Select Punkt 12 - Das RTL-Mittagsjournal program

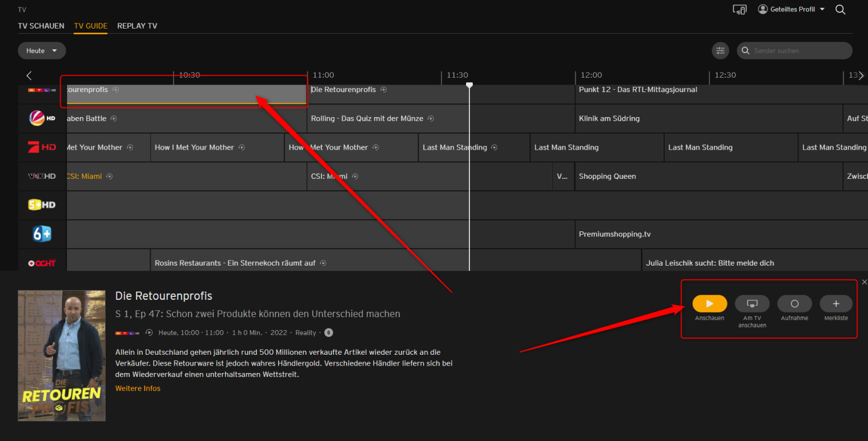coord(638,90)
